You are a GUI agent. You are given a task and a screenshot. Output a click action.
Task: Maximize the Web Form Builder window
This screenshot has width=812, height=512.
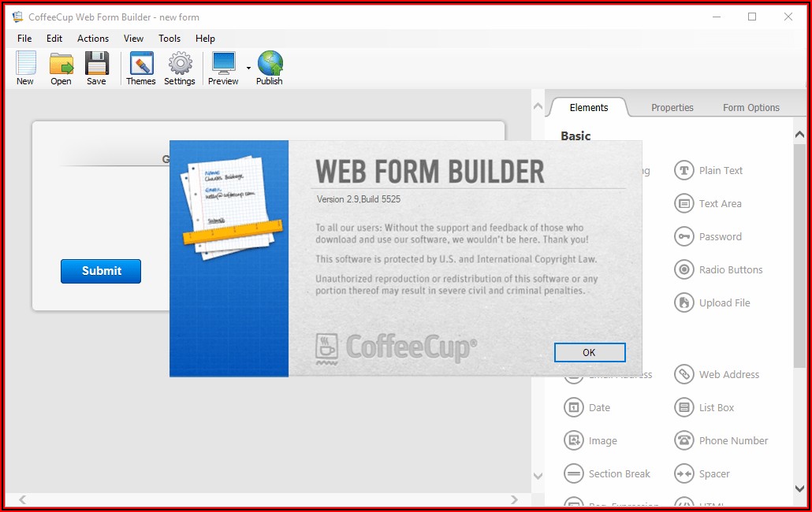point(752,17)
